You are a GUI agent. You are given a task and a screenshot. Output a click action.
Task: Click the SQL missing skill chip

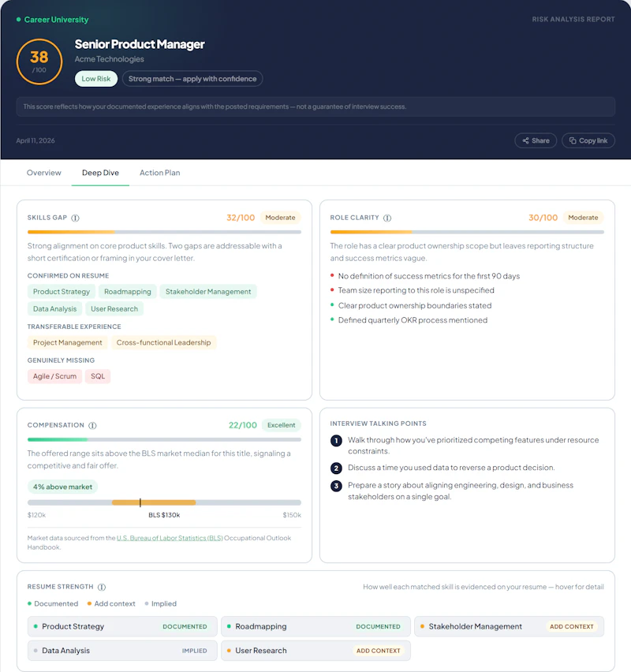(98, 376)
